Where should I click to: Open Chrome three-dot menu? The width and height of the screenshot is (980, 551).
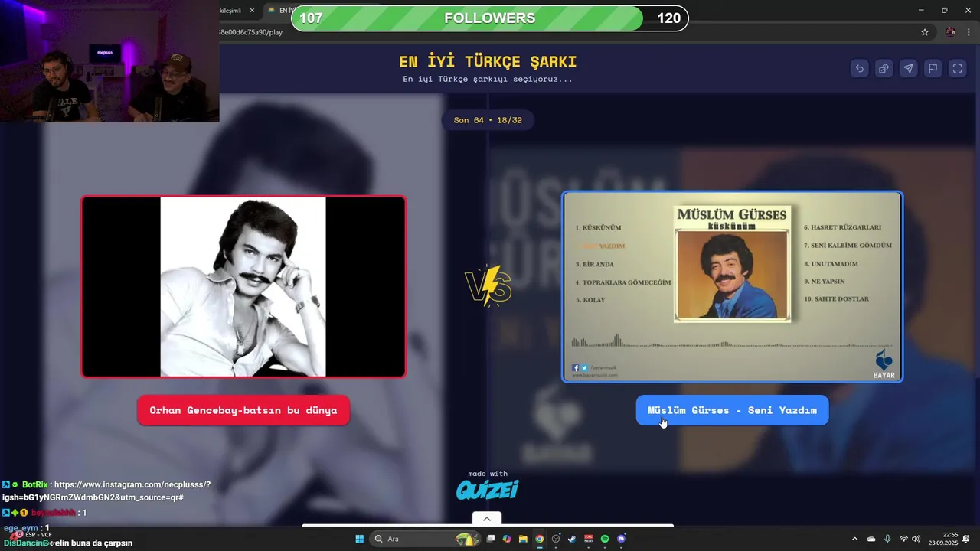tap(967, 32)
